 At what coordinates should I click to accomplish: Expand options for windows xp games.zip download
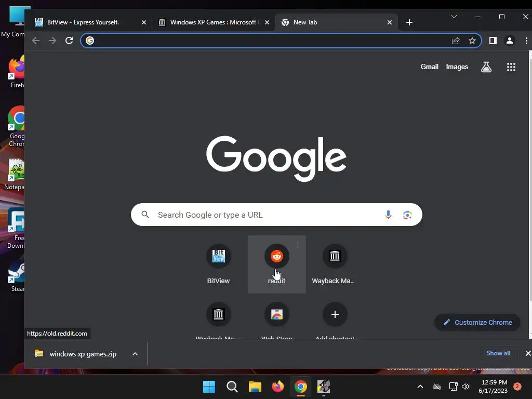tap(135, 354)
